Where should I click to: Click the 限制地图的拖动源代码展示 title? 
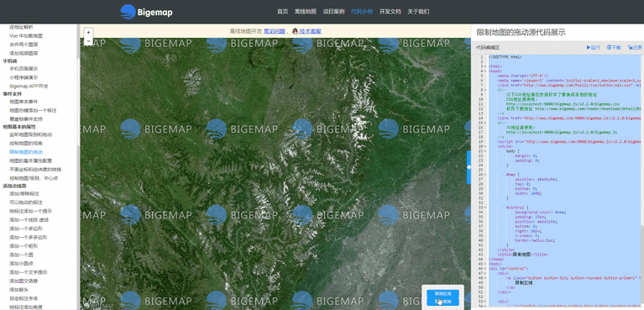point(521,33)
